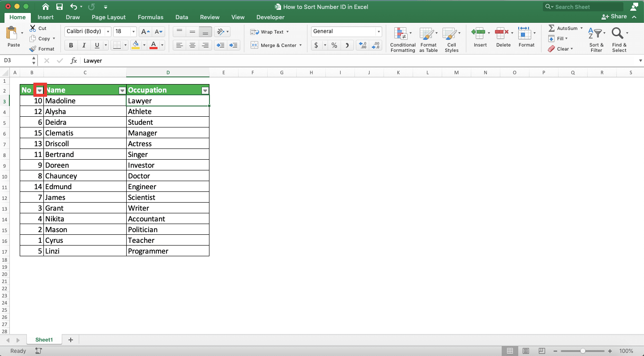The width and height of the screenshot is (644, 356).
Task: Expand the Name column filter dropdown
Action: (122, 91)
